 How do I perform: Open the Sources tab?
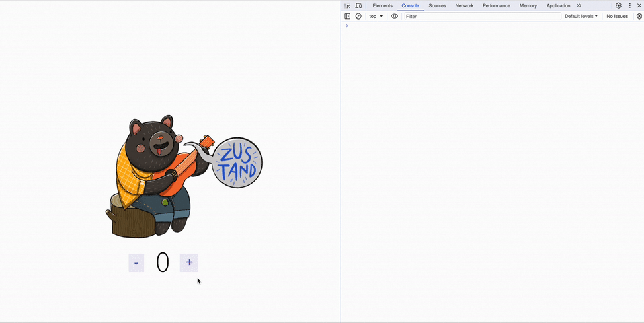pyautogui.click(x=437, y=6)
